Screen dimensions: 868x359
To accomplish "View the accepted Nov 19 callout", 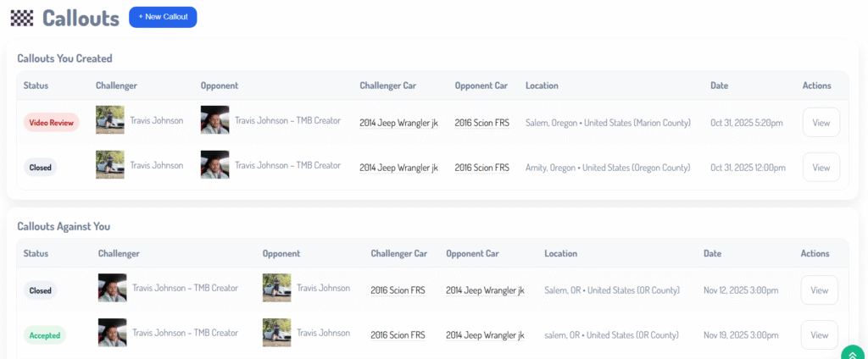I will click(x=819, y=334).
